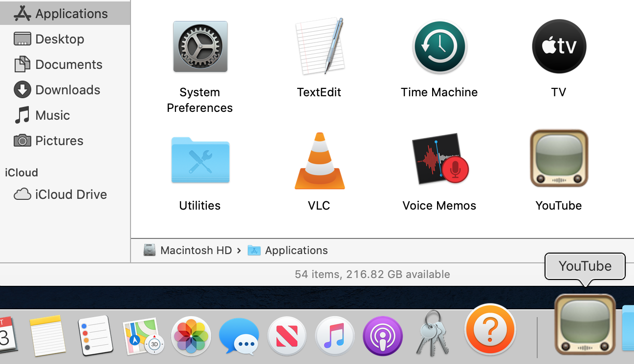
Task: Click the YouTube name label in Finder
Action: pos(559,206)
